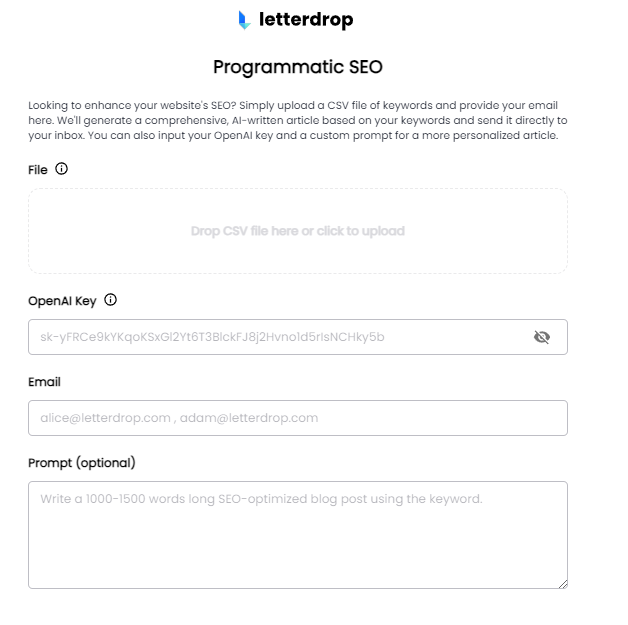Click the "Write a 1000-1500 words" placeholder
The width and height of the screenshot is (628, 625).
pos(261,498)
